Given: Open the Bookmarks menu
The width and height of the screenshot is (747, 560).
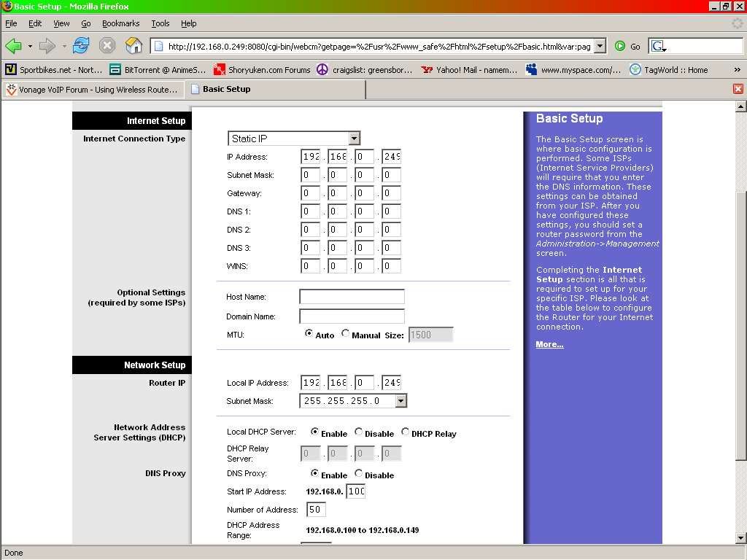Looking at the screenshot, I should [x=120, y=23].
